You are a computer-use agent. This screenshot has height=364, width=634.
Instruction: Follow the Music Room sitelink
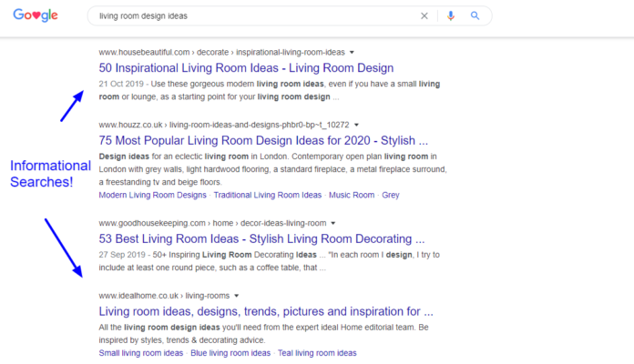352,195
